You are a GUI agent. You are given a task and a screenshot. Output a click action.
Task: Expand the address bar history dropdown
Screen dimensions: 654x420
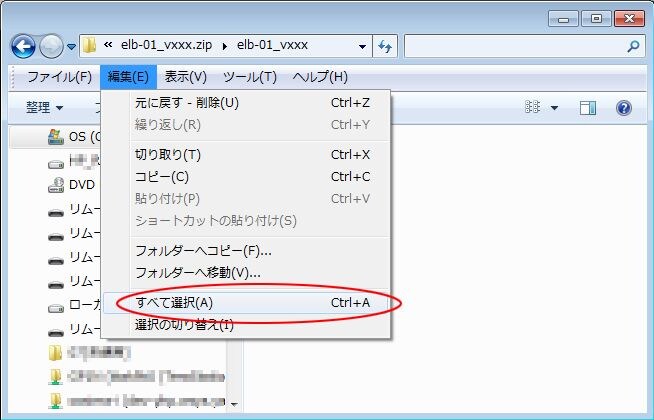[x=361, y=46]
